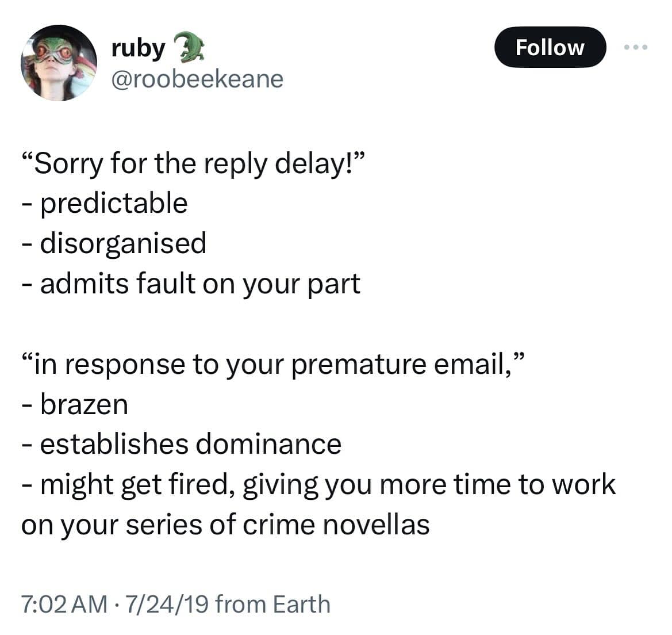The image size is (672, 635).
Task: Open the three-dot more options menu
Action: pyautogui.click(x=636, y=47)
